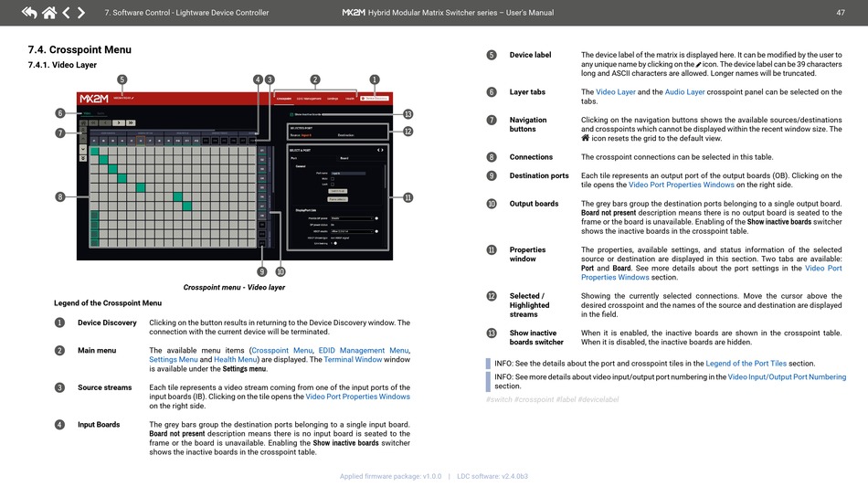Toggle the Link training switch in figure
868x487 pixels.
pos(335,243)
